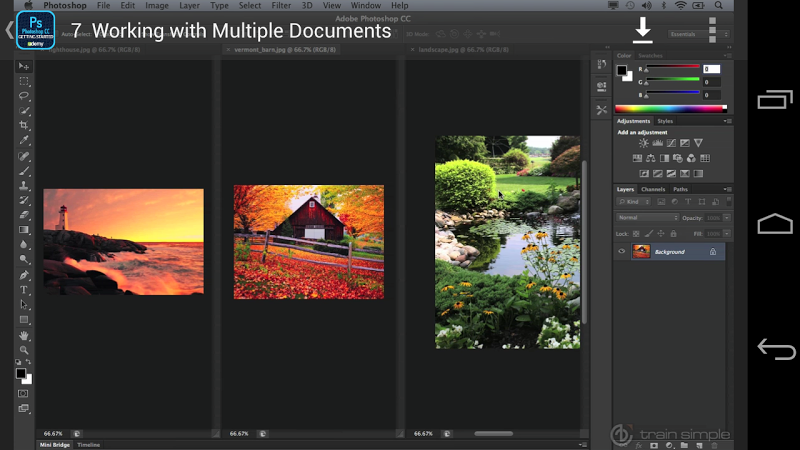800x450 pixels.
Task: Click the color spectrum ramp
Action: (670, 107)
